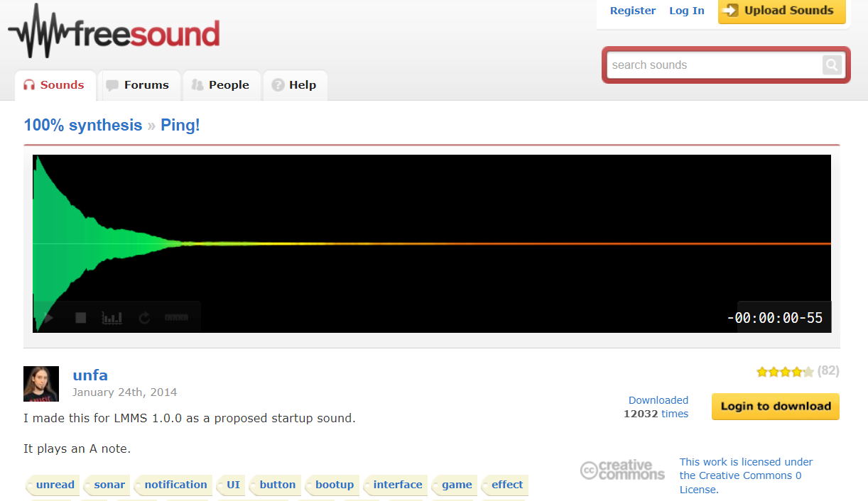The image size is (868, 501).
Task: Open the People tab
Action: [x=220, y=85]
